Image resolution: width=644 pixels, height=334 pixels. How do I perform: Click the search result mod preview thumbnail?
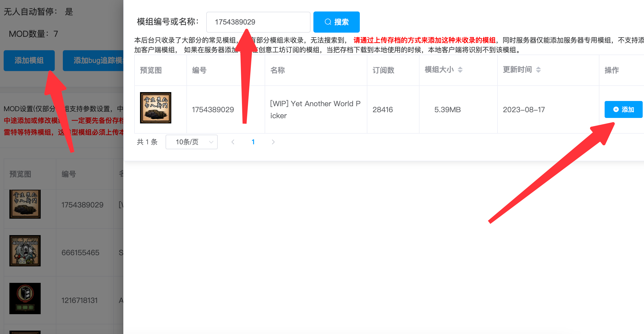tap(155, 108)
